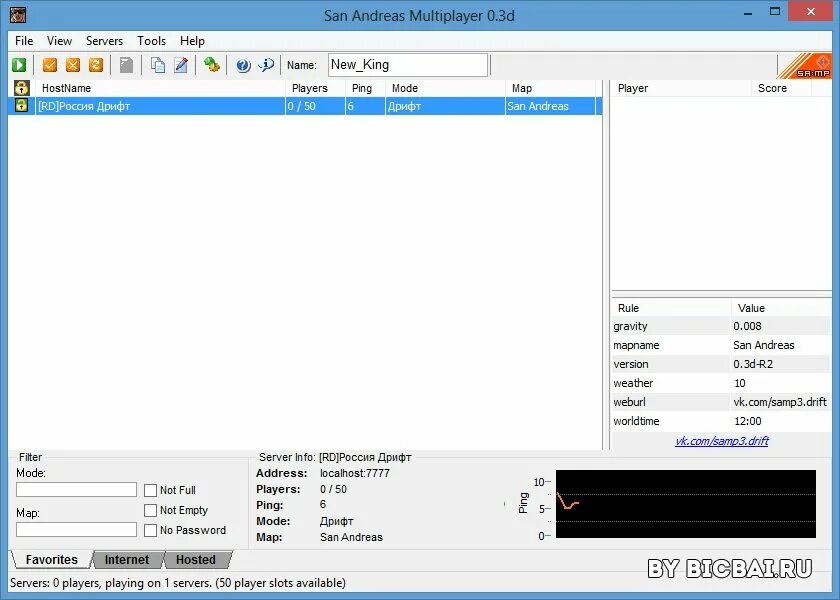Click the Copy Server Info icon
Image resolution: width=840 pixels, height=600 pixels.
158,65
